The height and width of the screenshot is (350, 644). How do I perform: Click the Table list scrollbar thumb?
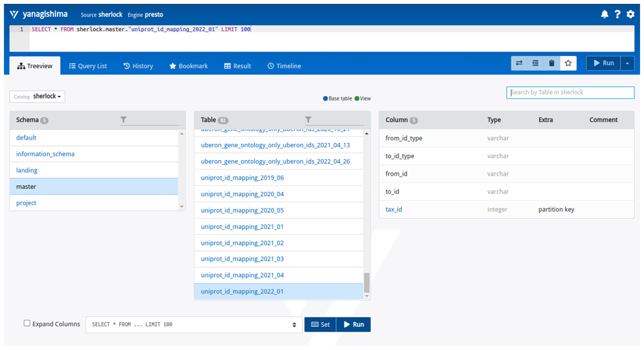(x=367, y=282)
